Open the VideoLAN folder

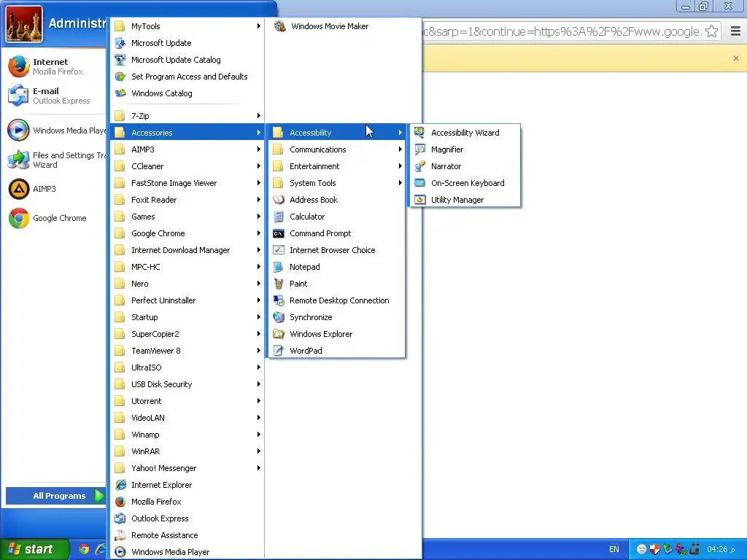click(x=187, y=418)
